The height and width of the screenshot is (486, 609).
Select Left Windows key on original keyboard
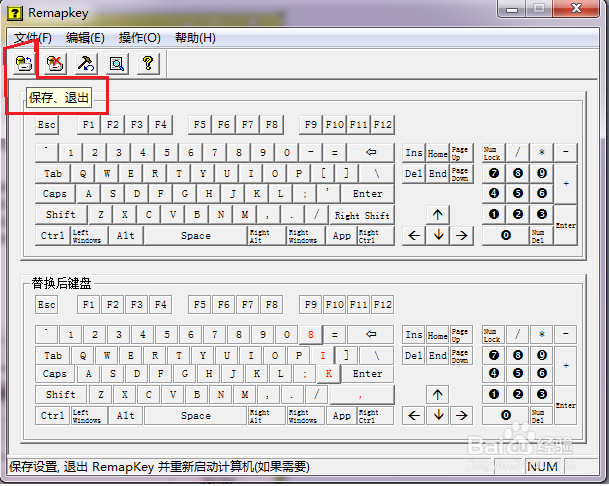click(x=89, y=235)
